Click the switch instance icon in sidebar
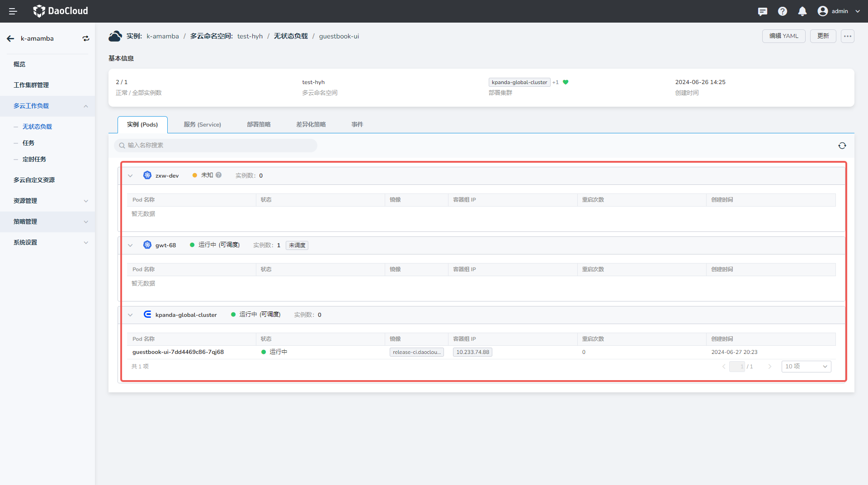 pos(86,39)
